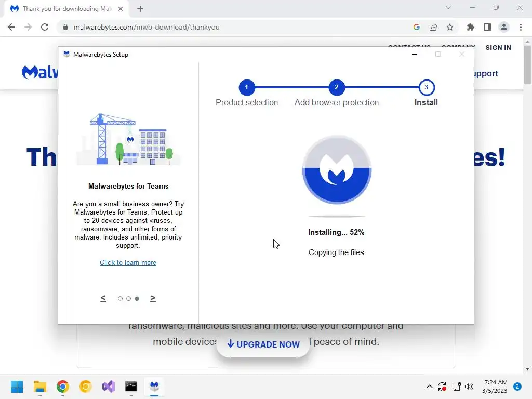
Task: Click the Malwarebytes for Teams illustration
Action: click(128, 139)
